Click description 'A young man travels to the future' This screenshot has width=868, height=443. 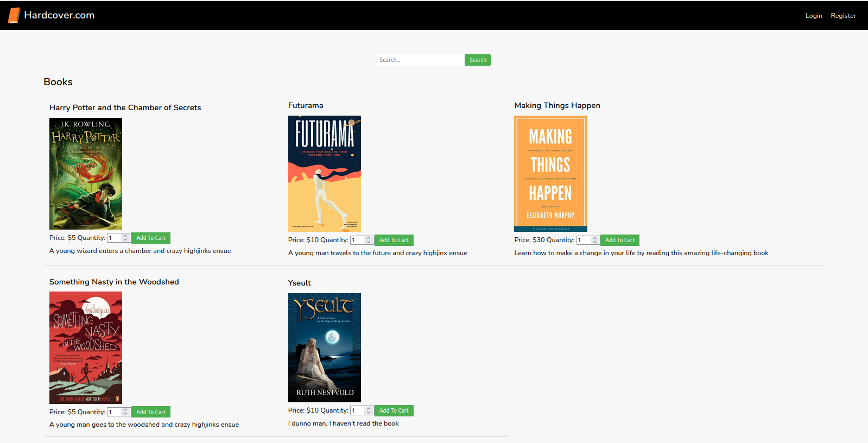coord(378,253)
